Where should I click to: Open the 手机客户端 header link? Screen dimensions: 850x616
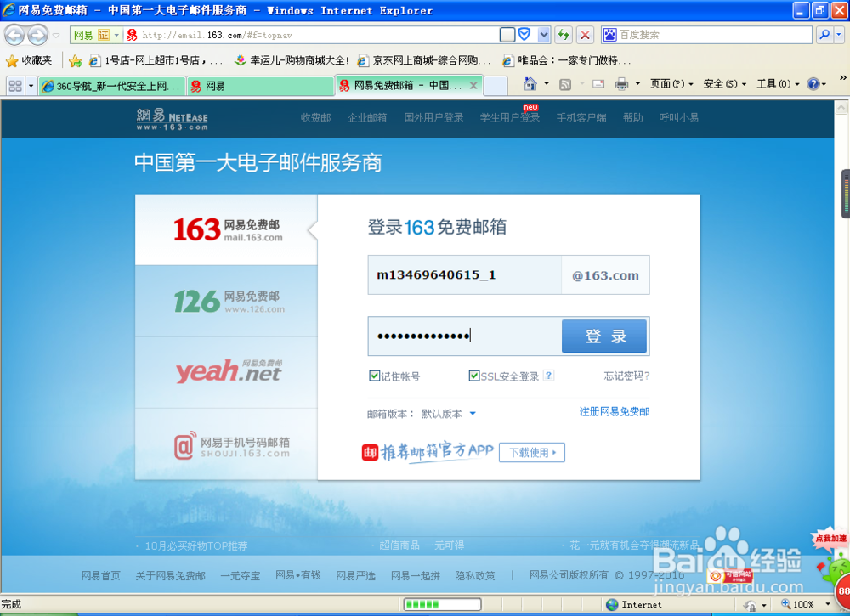[581, 117]
